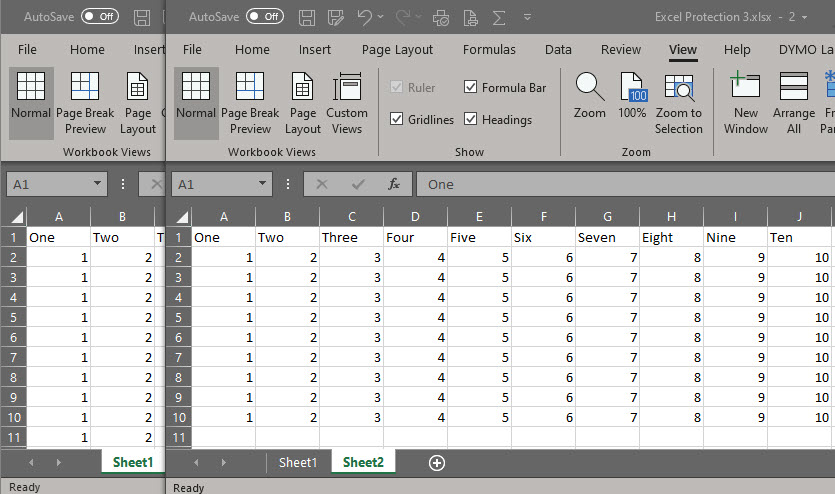Click the Print Preview icon in quick access toolbar
Image resolution: width=835 pixels, height=494 pixels.
[x=441, y=18]
